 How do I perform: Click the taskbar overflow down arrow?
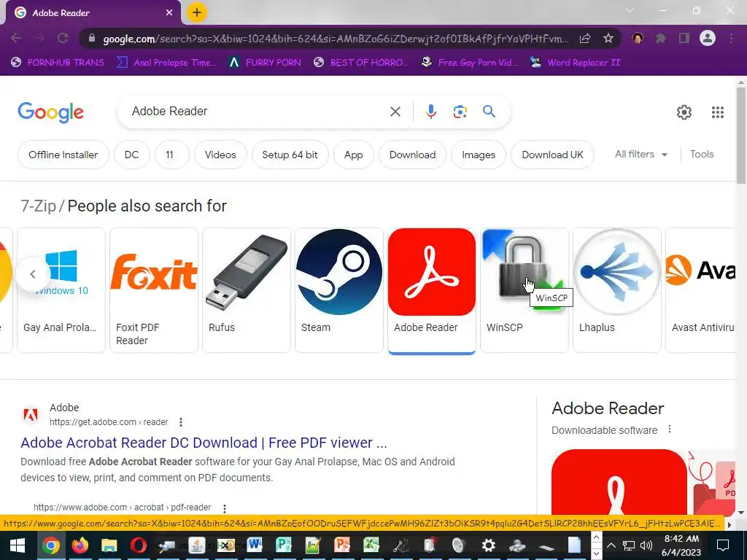pos(596,554)
